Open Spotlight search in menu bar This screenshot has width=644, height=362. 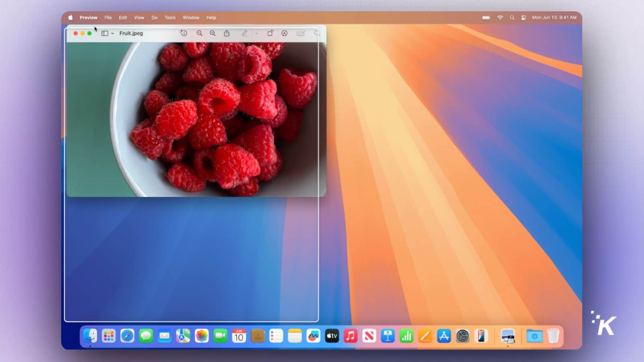[512, 18]
